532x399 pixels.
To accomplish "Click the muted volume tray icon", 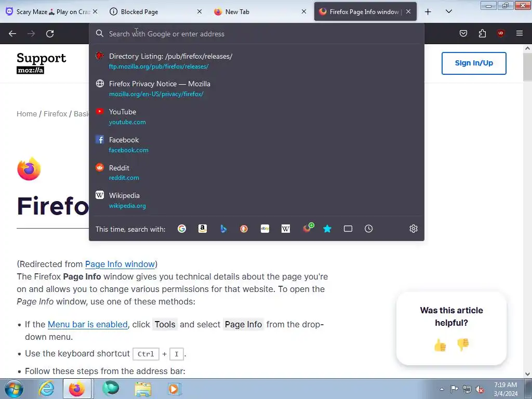I will point(480,389).
